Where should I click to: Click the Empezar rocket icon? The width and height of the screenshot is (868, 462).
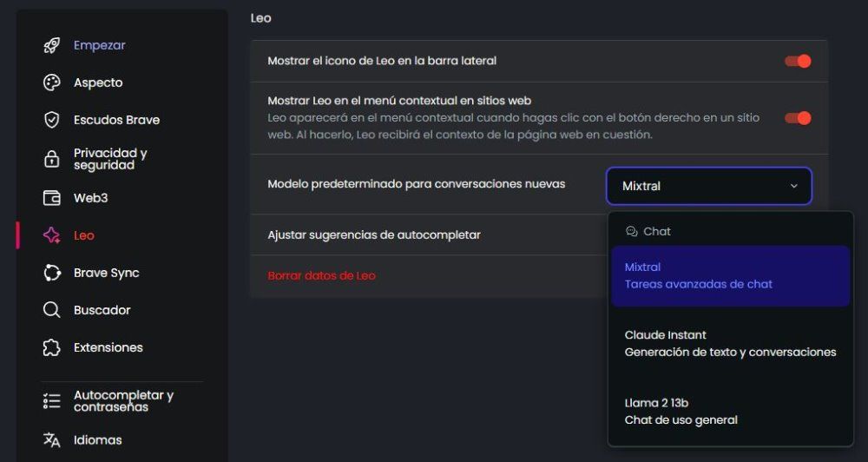pyautogui.click(x=52, y=45)
